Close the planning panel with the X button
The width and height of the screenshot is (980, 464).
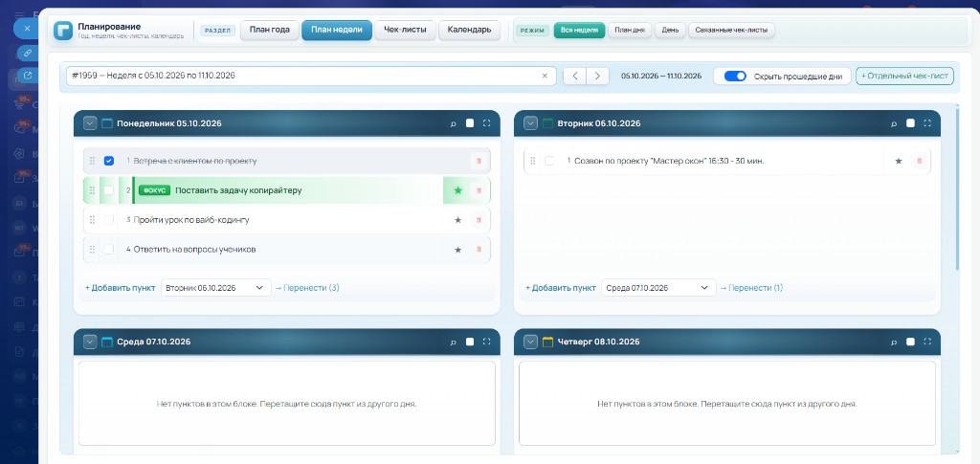[x=26, y=29]
